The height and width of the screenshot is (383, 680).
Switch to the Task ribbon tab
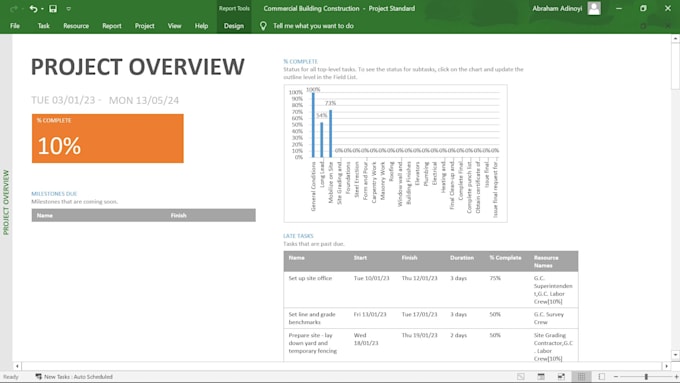point(43,26)
